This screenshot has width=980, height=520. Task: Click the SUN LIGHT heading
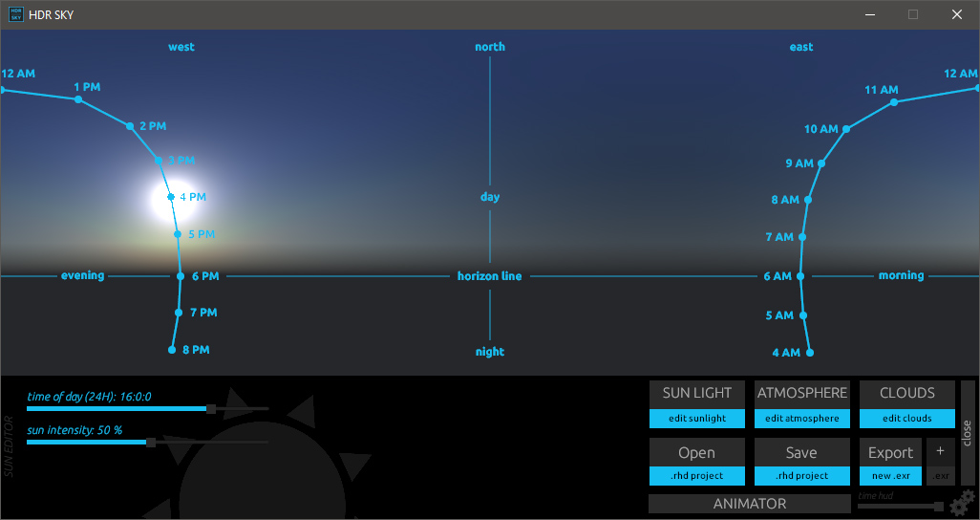click(697, 393)
